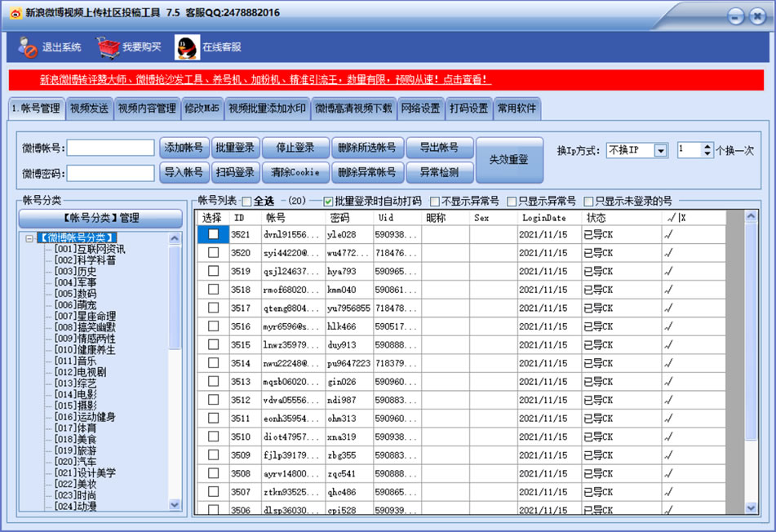Open the shopping cart 我要购买 icon

coord(109,47)
